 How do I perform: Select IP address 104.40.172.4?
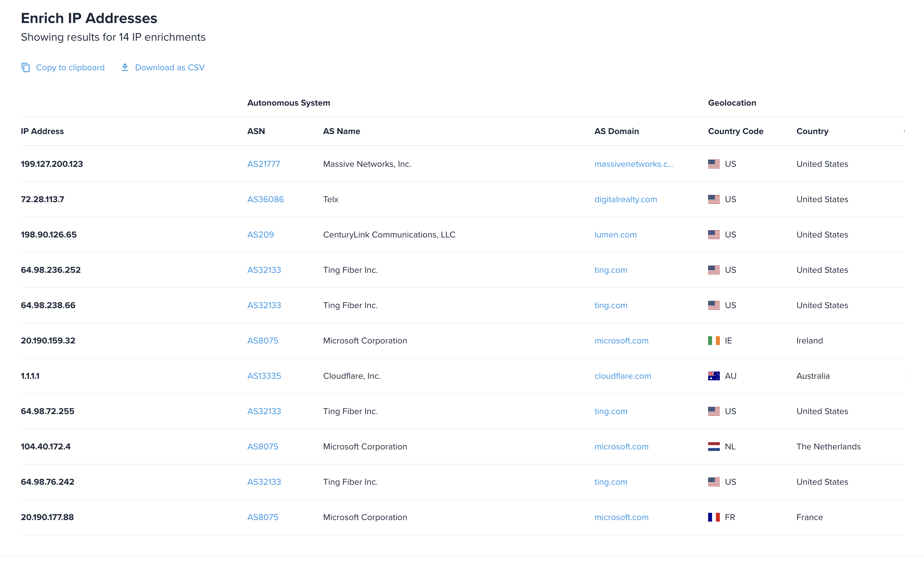tap(46, 447)
